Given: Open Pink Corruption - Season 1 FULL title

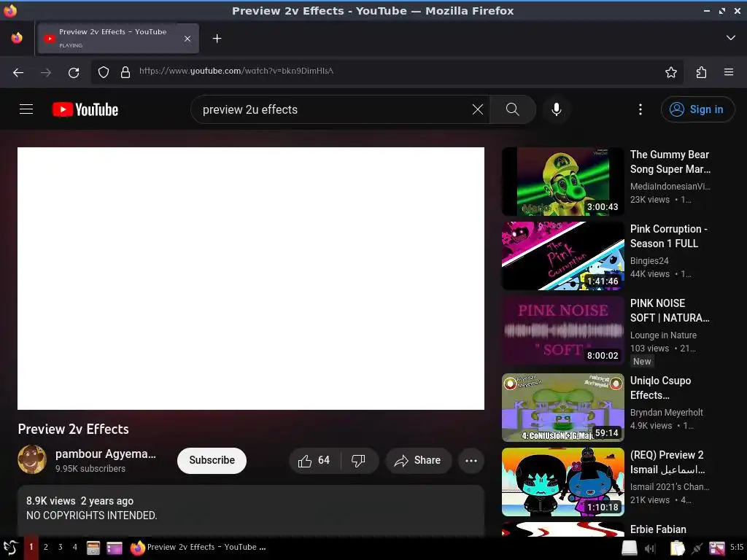Looking at the screenshot, I should (x=669, y=236).
